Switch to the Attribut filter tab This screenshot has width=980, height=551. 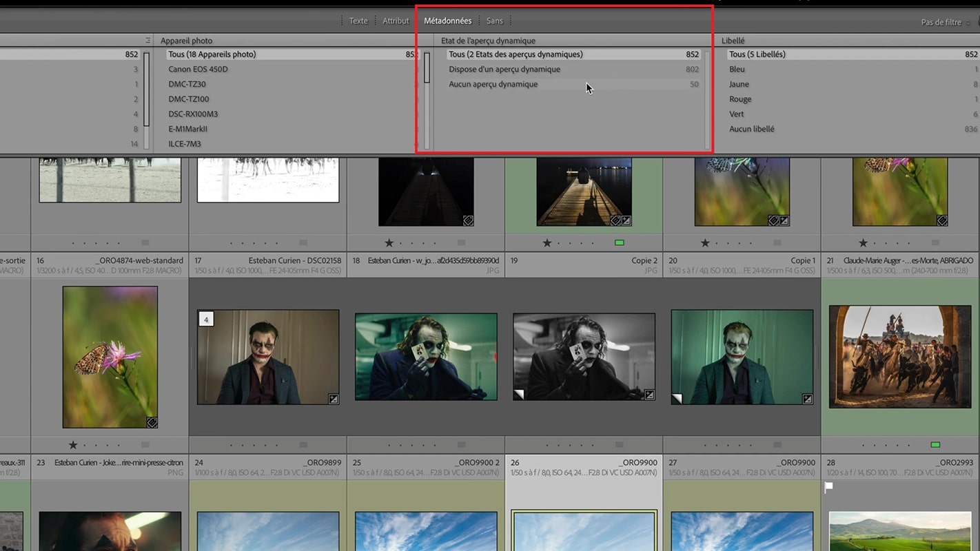pos(396,21)
